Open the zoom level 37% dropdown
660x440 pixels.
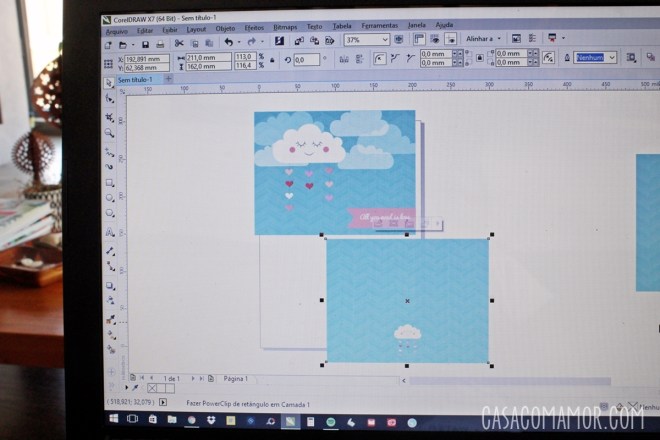(385, 40)
